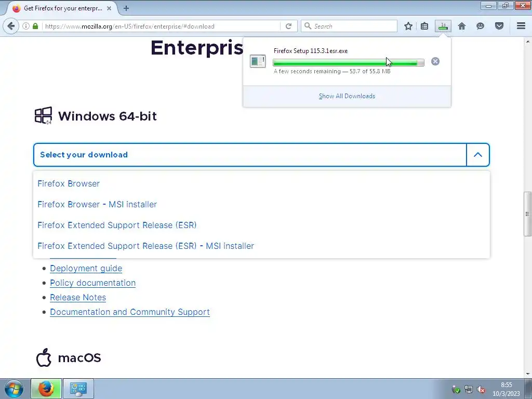Viewport: 532px width, 399px height.
Task: Click the macOS heading
Action: tap(79, 357)
